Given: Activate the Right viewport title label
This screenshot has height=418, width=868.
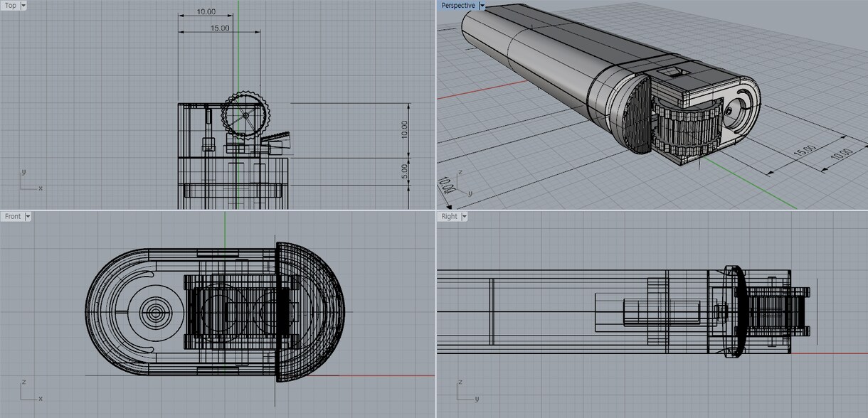Looking at the screenshot, I should pyautogui.click(x=450, y=216).
